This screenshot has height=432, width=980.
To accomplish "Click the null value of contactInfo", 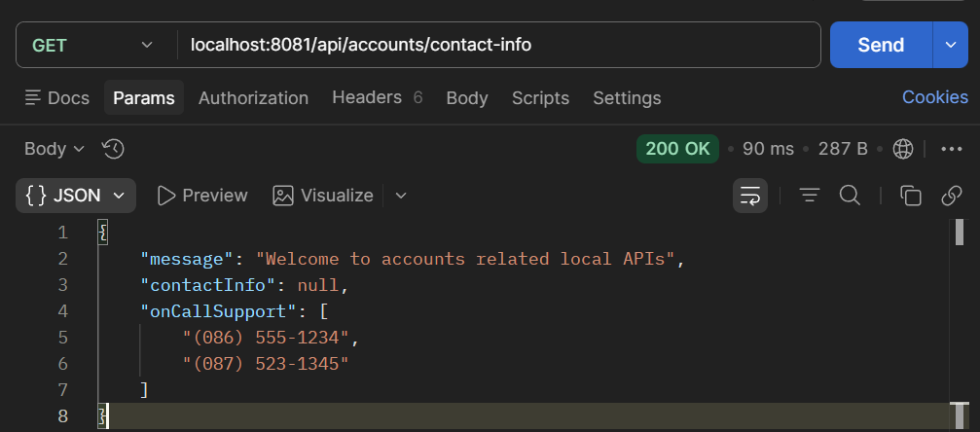I will coord(317,285).
